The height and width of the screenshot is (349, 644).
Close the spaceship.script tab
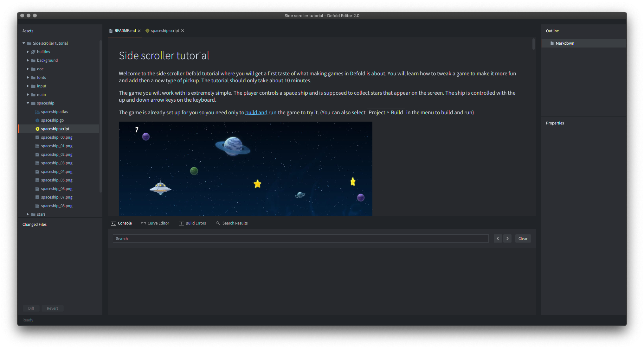(x=183, y=31)
